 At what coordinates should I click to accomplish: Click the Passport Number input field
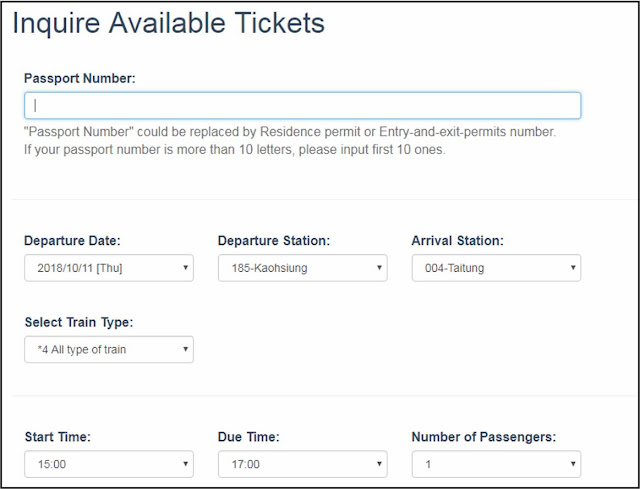pos(302,106)
